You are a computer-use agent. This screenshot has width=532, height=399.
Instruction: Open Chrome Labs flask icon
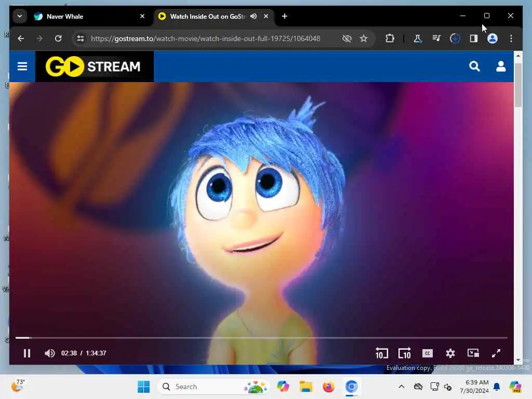(x=417, y=38)
